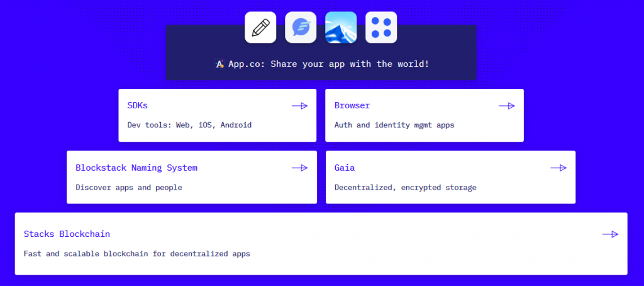Select the mountain landscape app icon
This screenshot has width=644, height=286.
[x=341, y=28]
